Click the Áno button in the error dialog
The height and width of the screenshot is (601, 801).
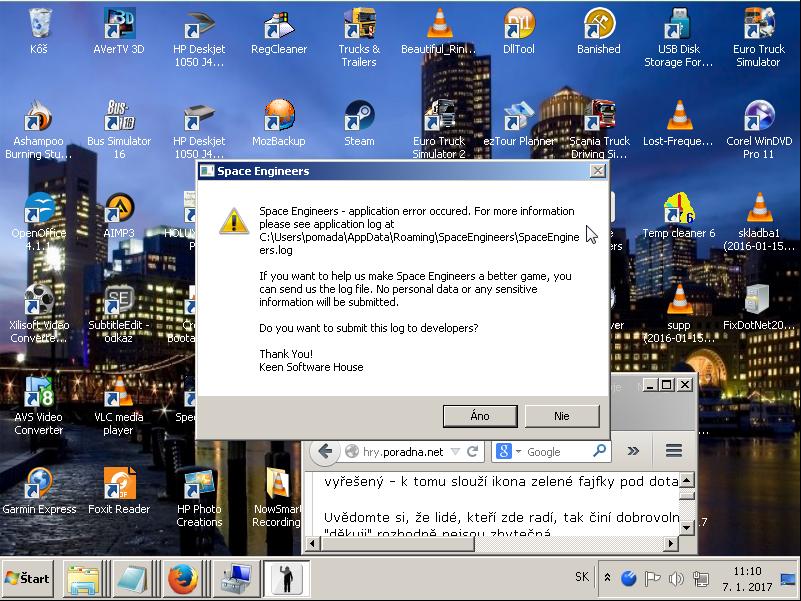click(x=479, y=416)
